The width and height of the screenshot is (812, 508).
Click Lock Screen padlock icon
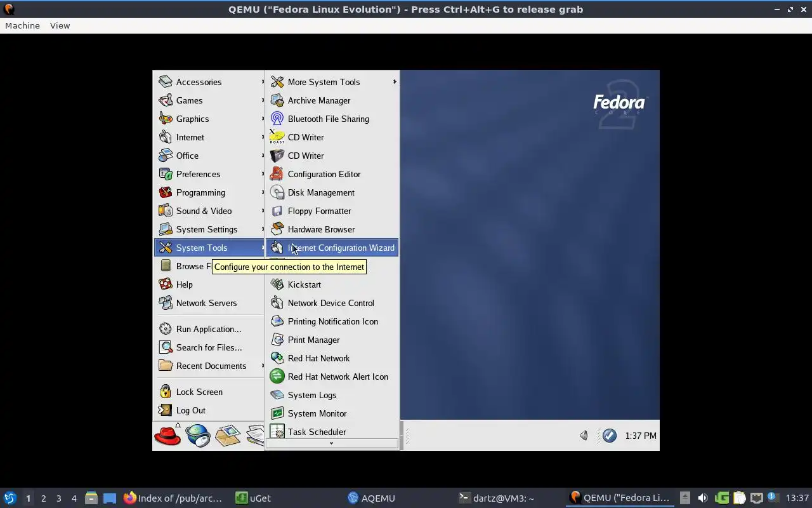point(166,392)
